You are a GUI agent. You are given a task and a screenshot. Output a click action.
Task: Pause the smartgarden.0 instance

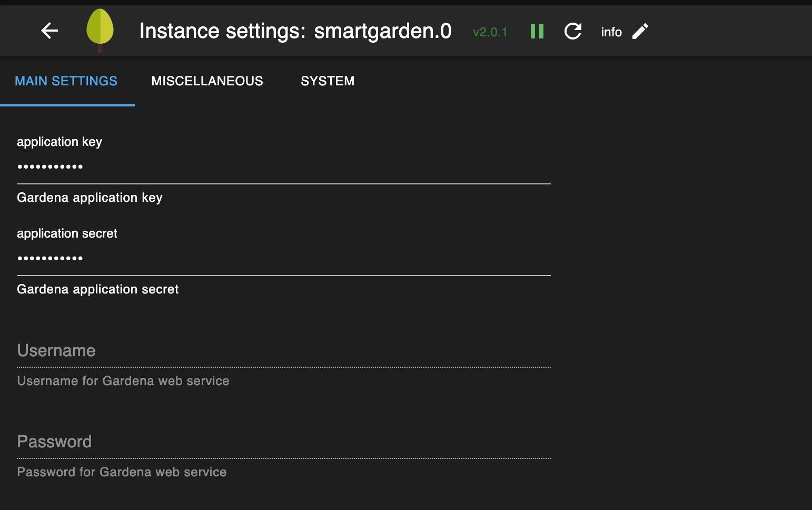[537, 31]
